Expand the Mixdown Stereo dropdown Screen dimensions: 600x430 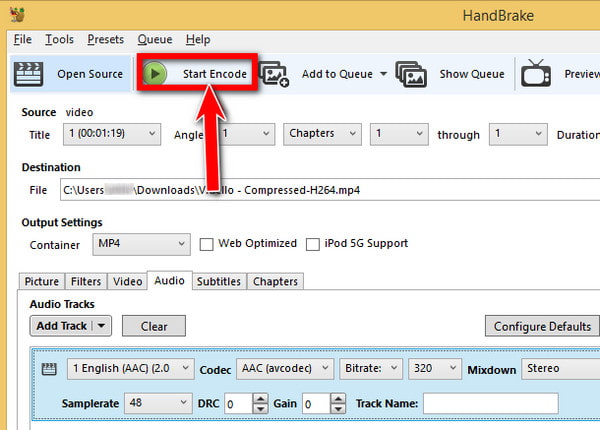561,368
